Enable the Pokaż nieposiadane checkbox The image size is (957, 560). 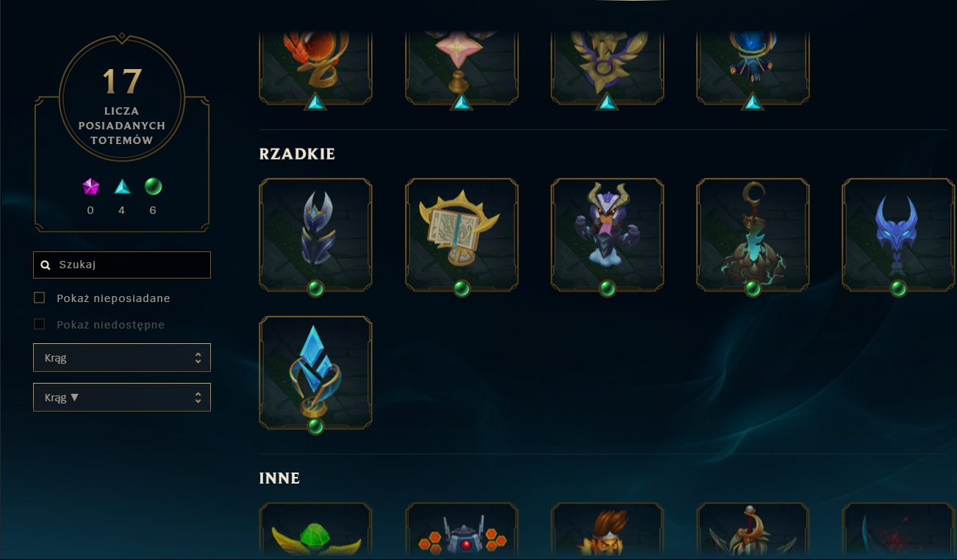[x=40, y=298]
